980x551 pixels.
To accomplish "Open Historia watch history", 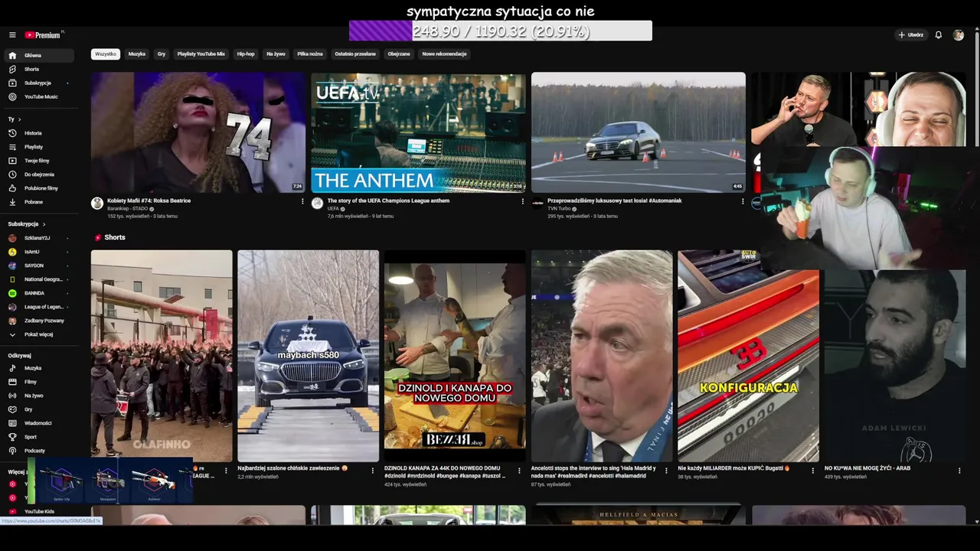I will [39, 133].
